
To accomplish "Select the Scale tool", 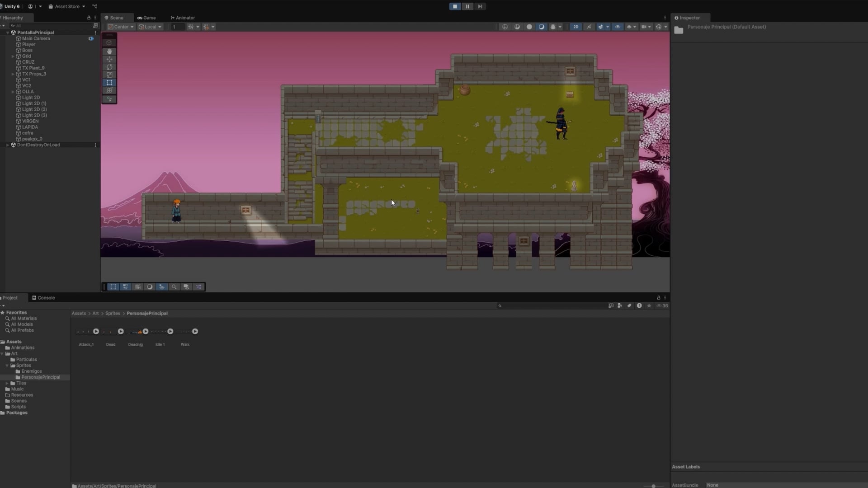I will [109, 75].
